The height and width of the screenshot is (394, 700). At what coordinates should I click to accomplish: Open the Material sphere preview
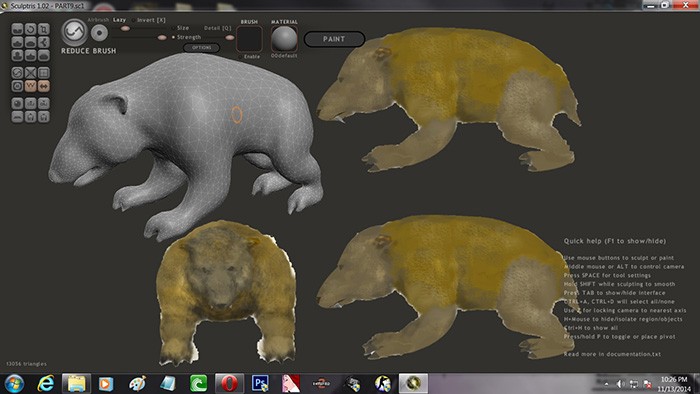click(284, 39)
